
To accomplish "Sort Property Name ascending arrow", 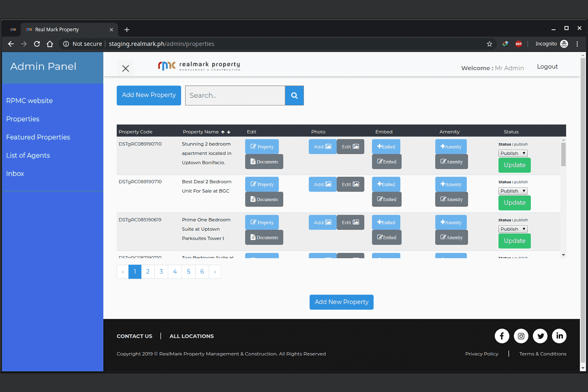I will coord(223,132).
